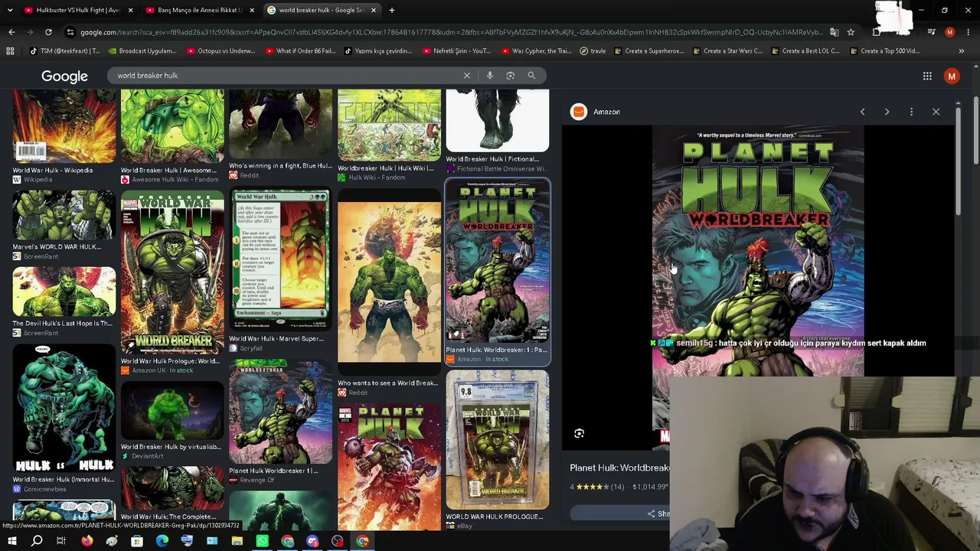Open the Google account avatar menu
This screenshot has height=551, width=980.
click(952, 76)
